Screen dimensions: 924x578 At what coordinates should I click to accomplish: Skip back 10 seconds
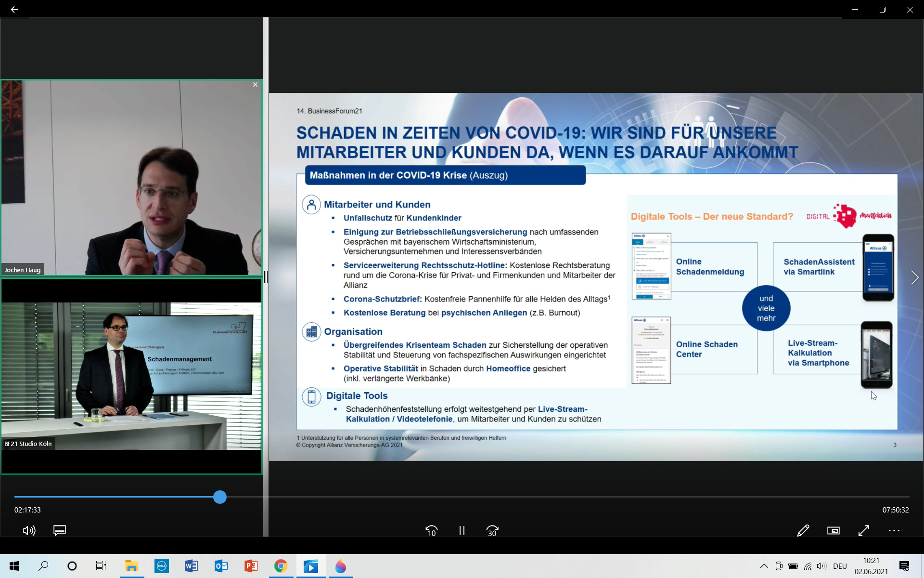pyautogui.click(x=431, y=530)
